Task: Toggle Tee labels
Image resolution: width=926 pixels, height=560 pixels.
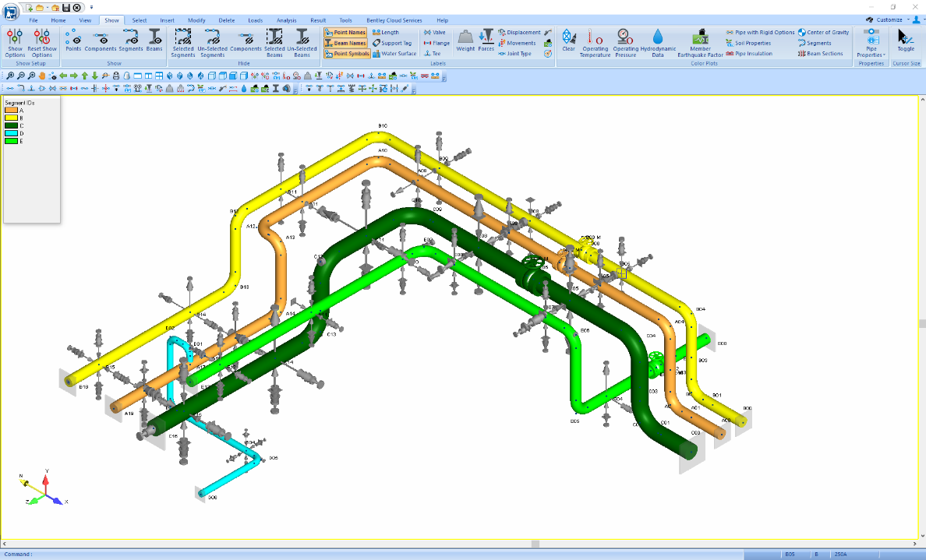Action: (433, 54)
